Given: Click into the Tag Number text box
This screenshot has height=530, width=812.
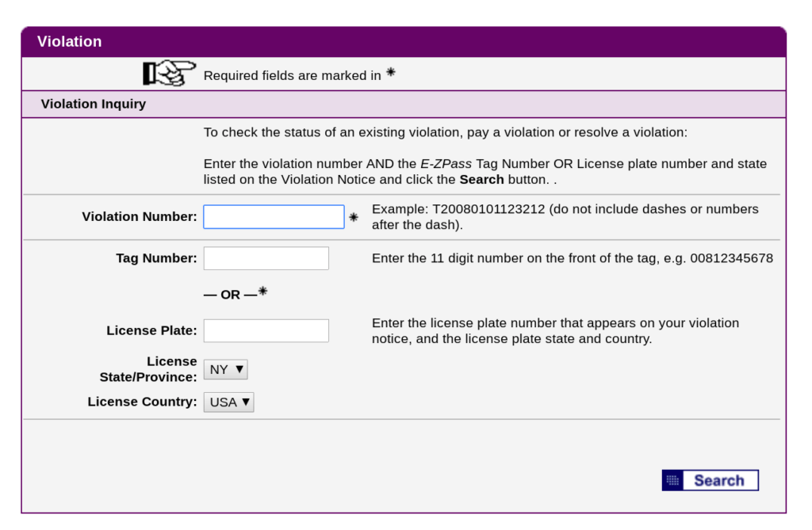Looking at the screenshot, I should tap(266, 258).
